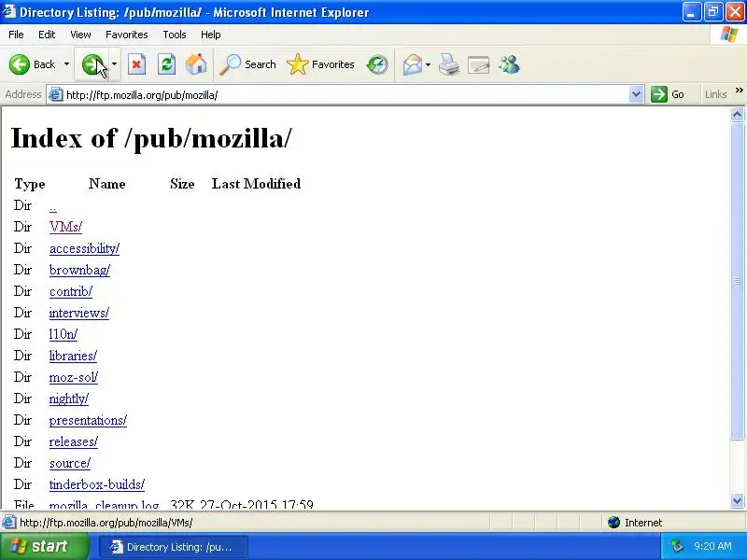Click the Windows start button
Screen dimensions: 747x560
tap(44, 546)
